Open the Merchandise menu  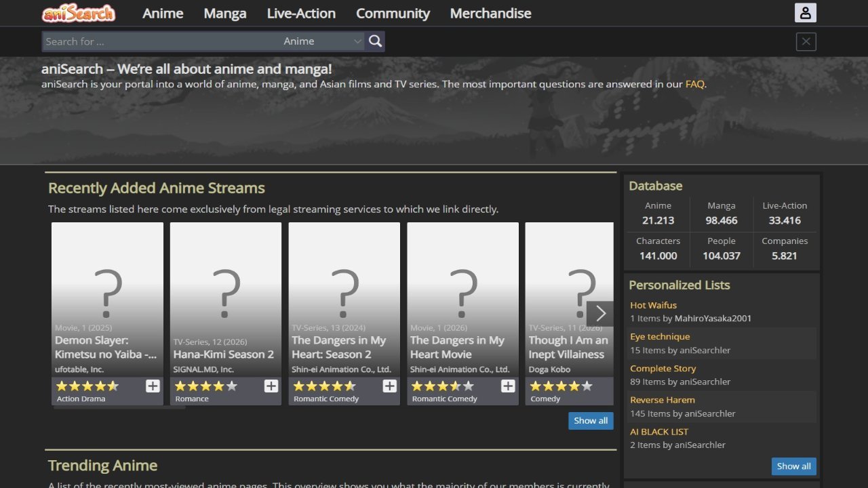click(x=490, y=13)
